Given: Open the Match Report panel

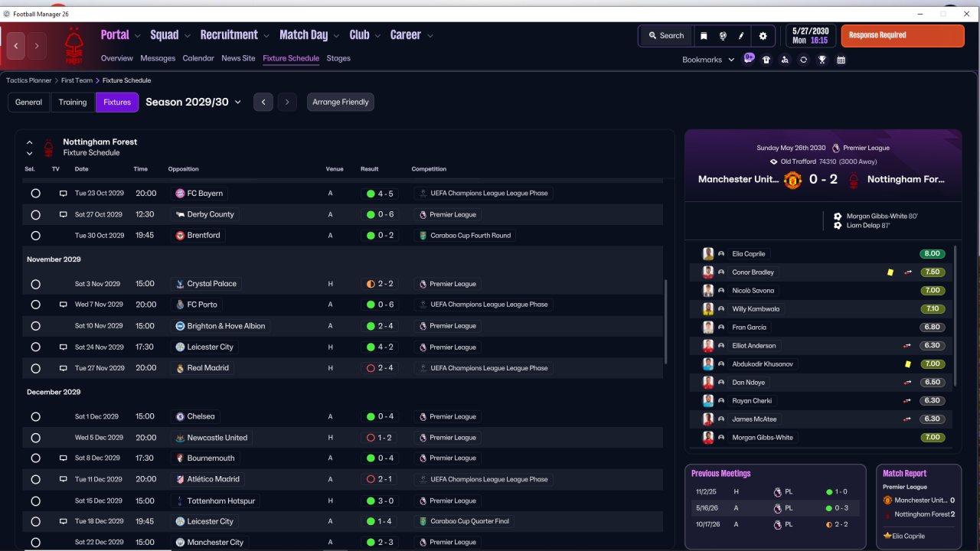Looking at the screenshot, I should pos(917,506).
